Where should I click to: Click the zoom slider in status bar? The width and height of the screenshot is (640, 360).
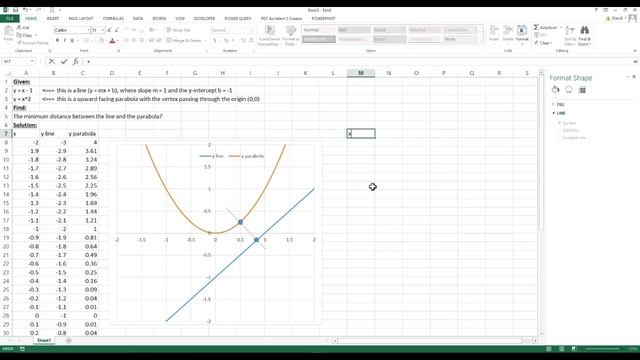click(x=603, y=349)
